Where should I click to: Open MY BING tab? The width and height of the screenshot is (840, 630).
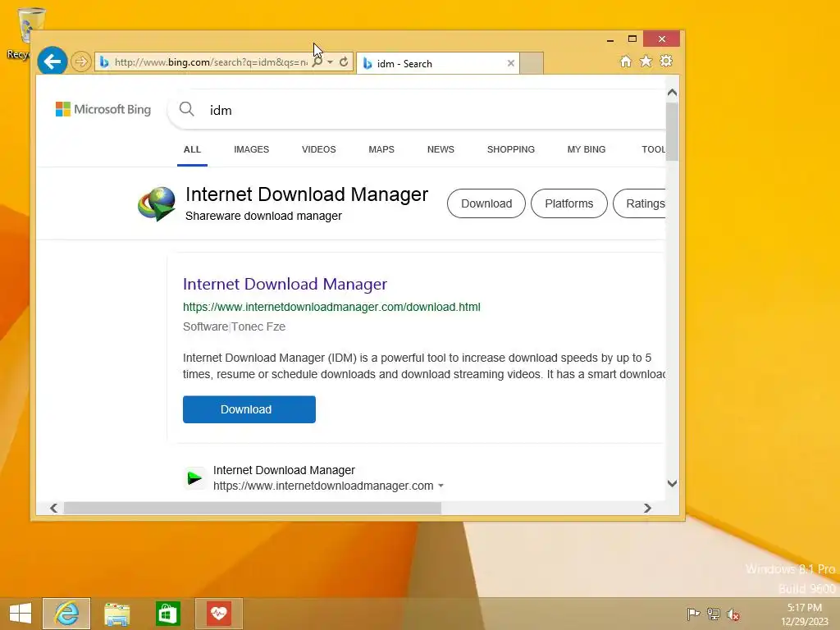click(x=587, y=149)
